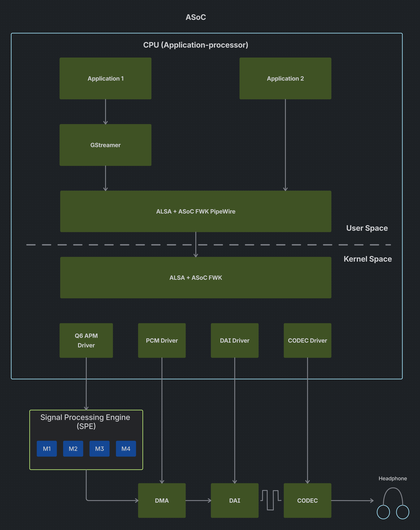
Task: Click the digital waveform icon between DAI and CODEC
Action: coord(271,500)
